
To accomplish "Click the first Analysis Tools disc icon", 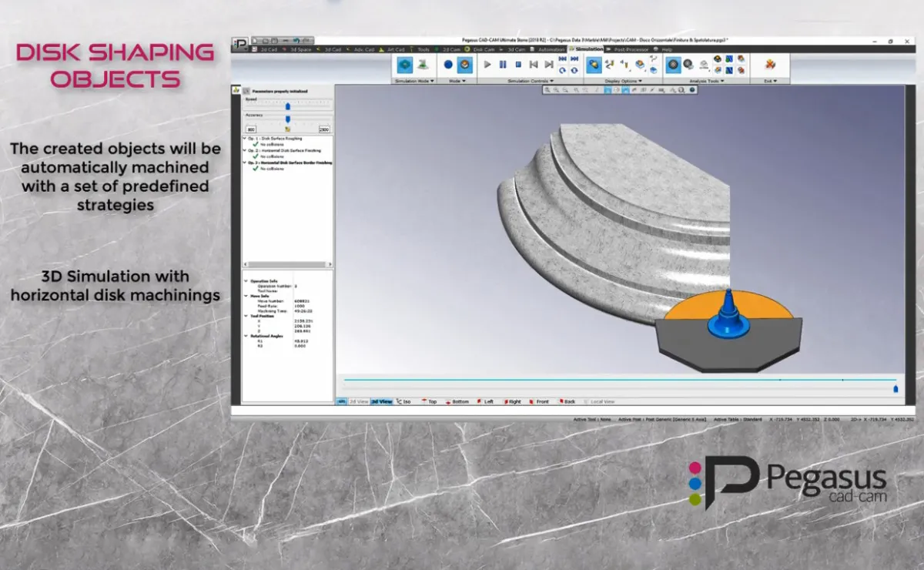I will click(x=673, y=65).
